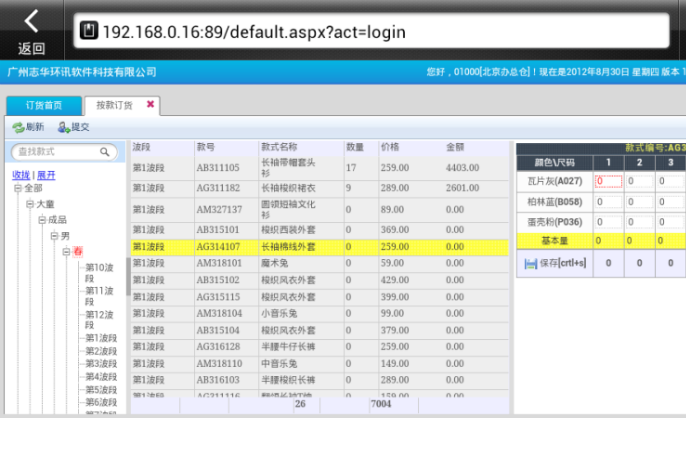This screenshot has height=450, width=686.
Task: Click the 查找款式 search input field
Action: coord(56,152)
